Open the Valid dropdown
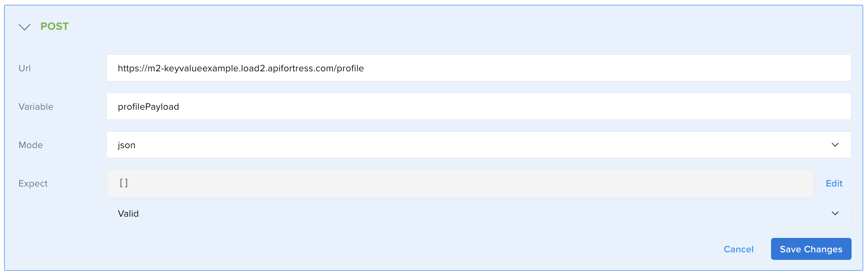The width and height of the screenshot is (868, 277). pos(478,213)
